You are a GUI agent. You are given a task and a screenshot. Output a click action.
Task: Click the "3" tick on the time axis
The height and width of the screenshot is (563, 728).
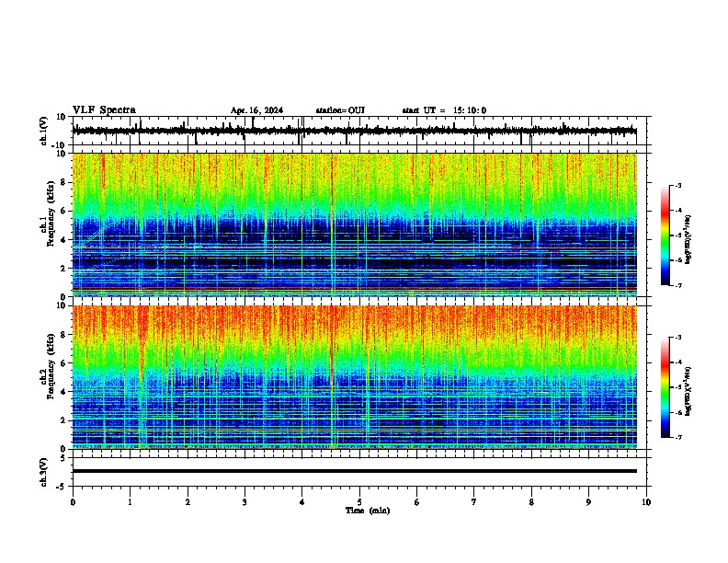[245, 502]
